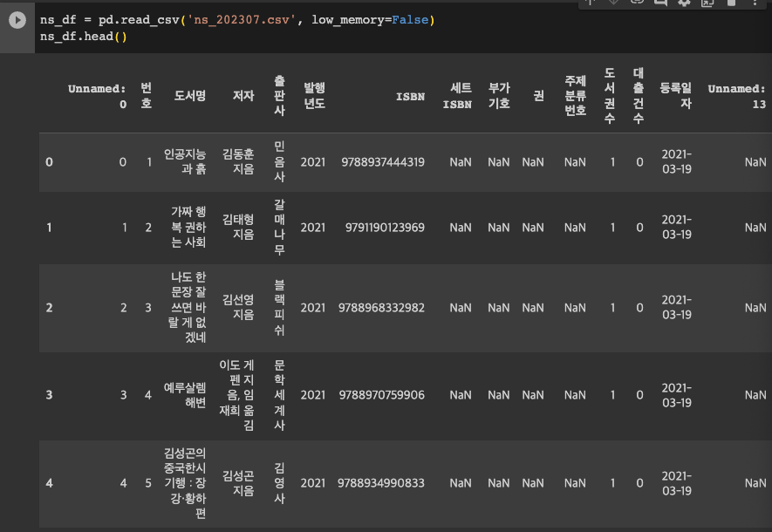The width and height of the screenshot is (772, 532).
Task: Select the '세트 ISBN' column header
Action: click(x=457, y=96)
